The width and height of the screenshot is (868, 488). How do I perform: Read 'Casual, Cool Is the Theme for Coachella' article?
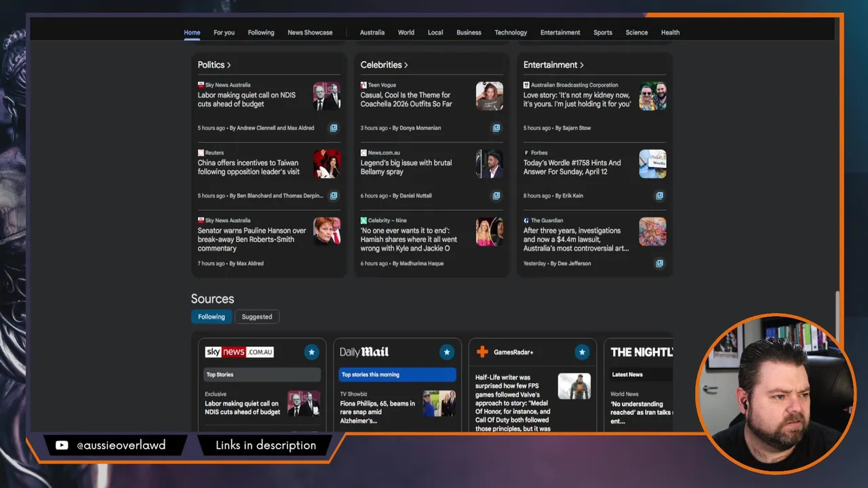pyautogui.click(x=406, y=100)
